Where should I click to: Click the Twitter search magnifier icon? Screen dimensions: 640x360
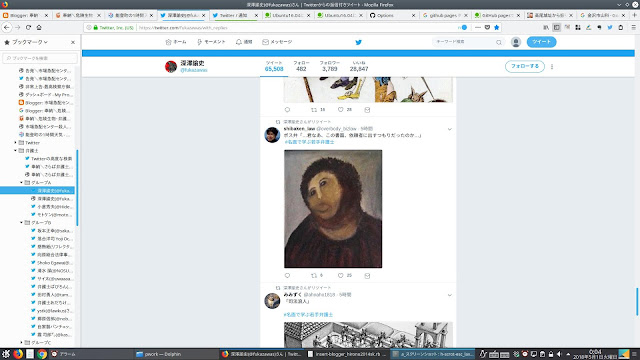click(x=499, y=42)
